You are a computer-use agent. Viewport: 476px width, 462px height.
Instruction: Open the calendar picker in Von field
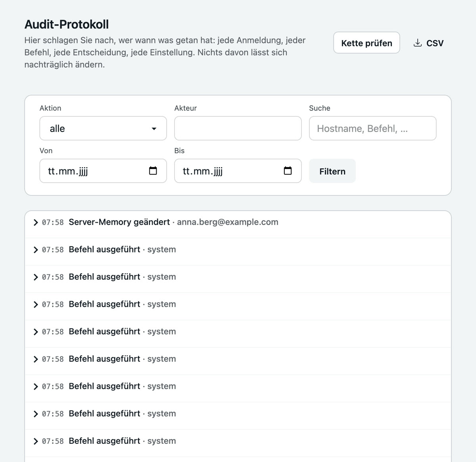(x=153, y=171)
